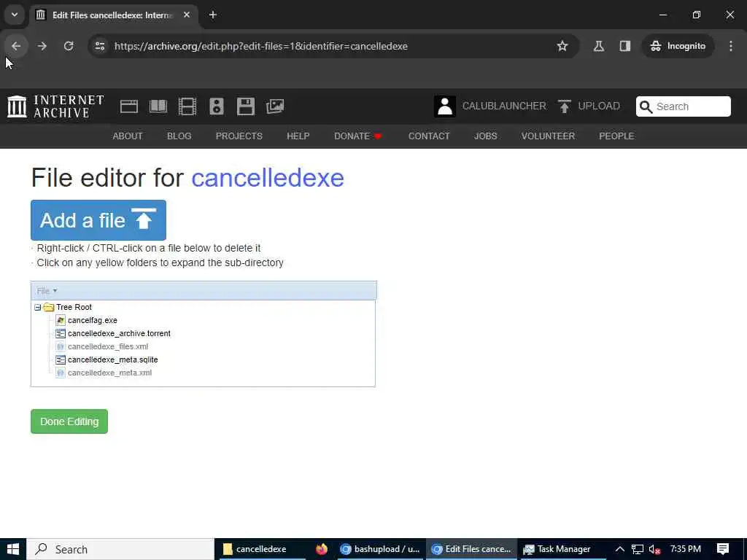Open the Web (Wayback) media icon

(x=128, y=106)
